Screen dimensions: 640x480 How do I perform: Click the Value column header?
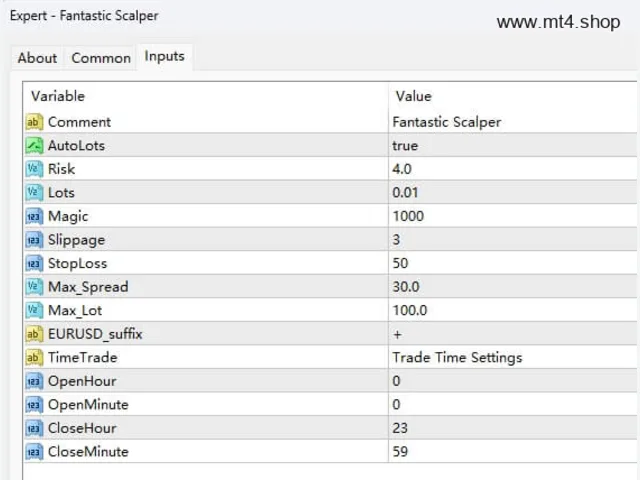pyautogui.click(x=513, y=96)
